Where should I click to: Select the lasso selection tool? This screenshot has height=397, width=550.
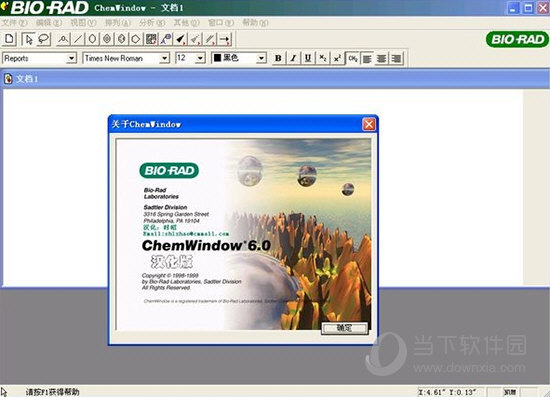tap(43, 39)
